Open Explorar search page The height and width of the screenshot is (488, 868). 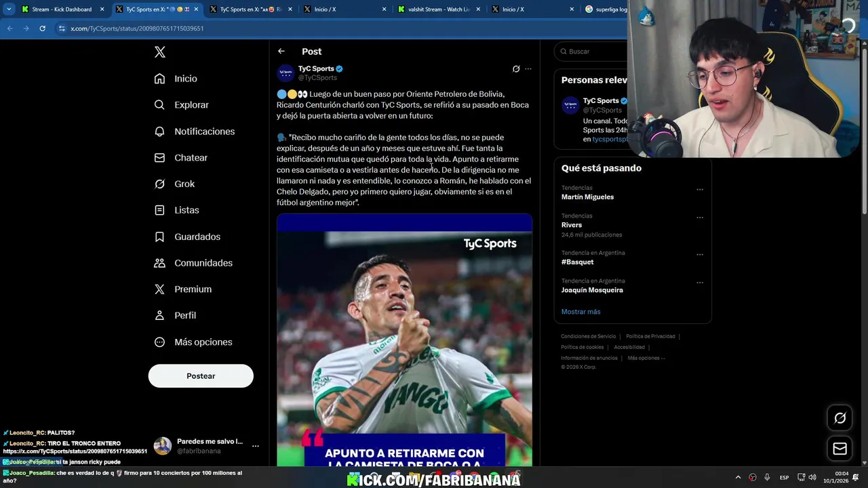click(x=181, y=105)
